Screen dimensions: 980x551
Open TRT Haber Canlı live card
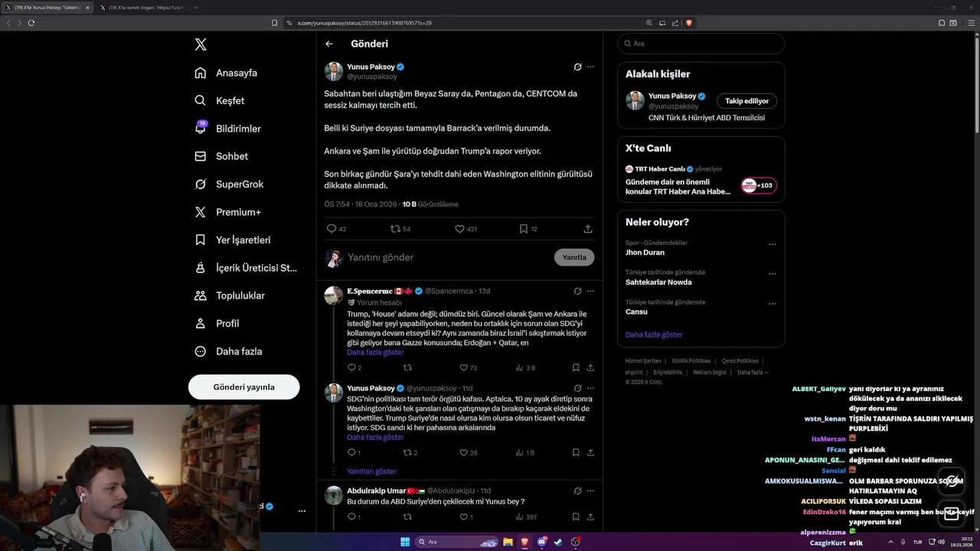701,181
